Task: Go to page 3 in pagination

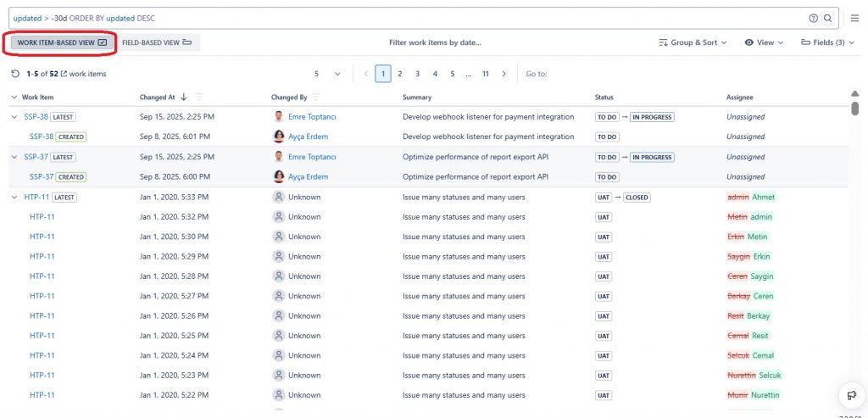Action: pos(417,74)
